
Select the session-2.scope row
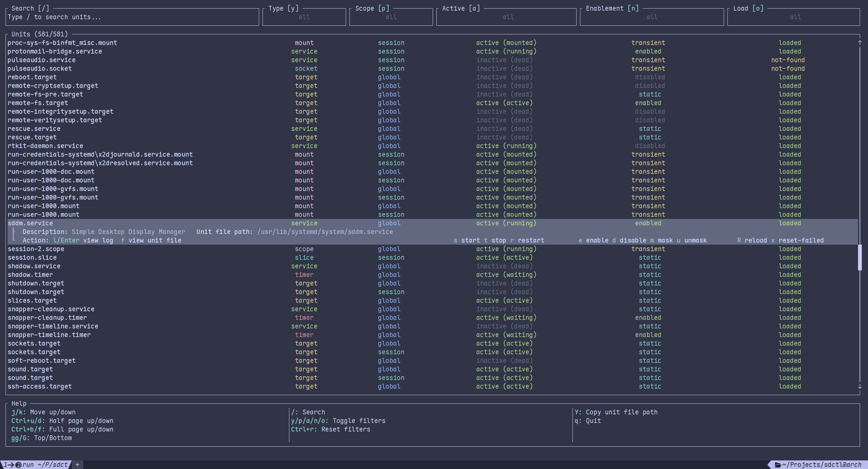433,249
